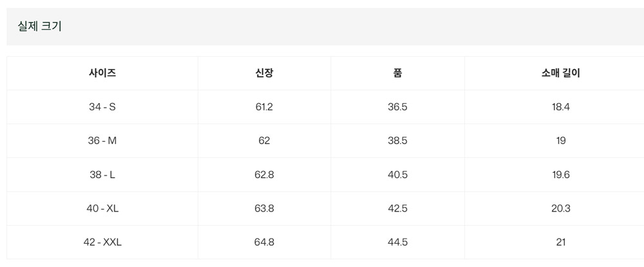Select the 품 column header
Viewport: 644px width, 267px height.
397,74
